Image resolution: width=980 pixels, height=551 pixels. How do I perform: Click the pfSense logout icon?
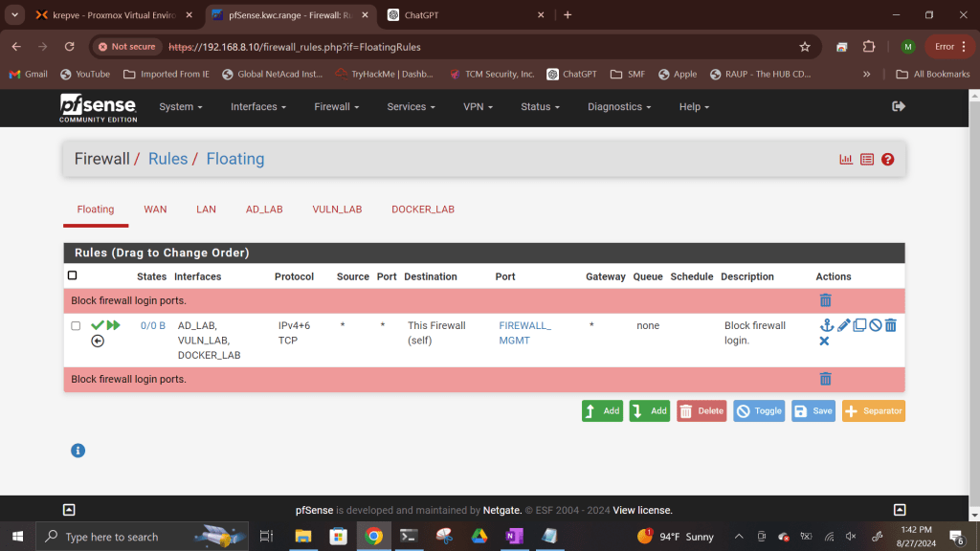898,106
